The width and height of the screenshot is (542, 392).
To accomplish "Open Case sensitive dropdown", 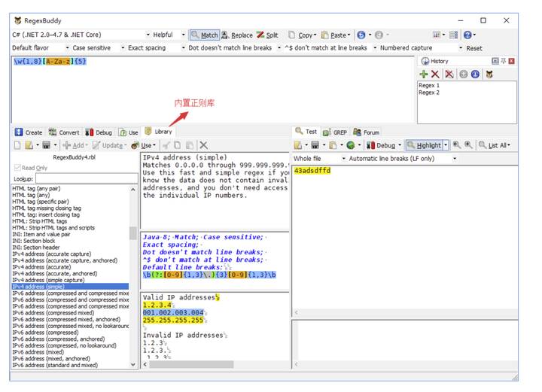I will [x=123, y=48].
